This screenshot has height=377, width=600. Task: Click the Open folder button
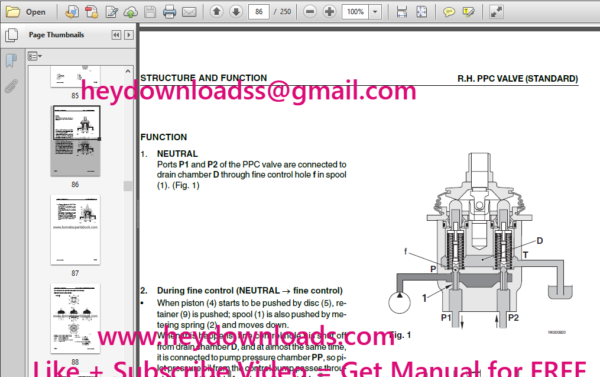[x=26, y=12]
